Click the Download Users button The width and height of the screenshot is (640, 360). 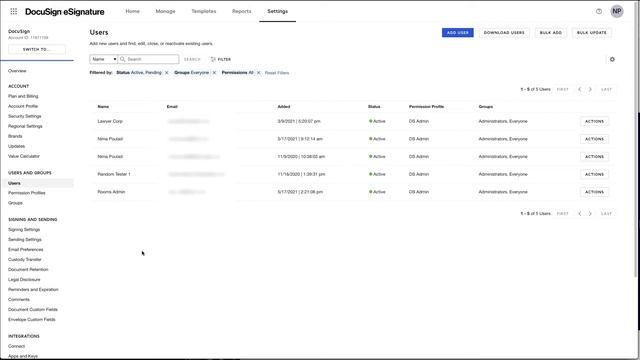pos(504,33)
